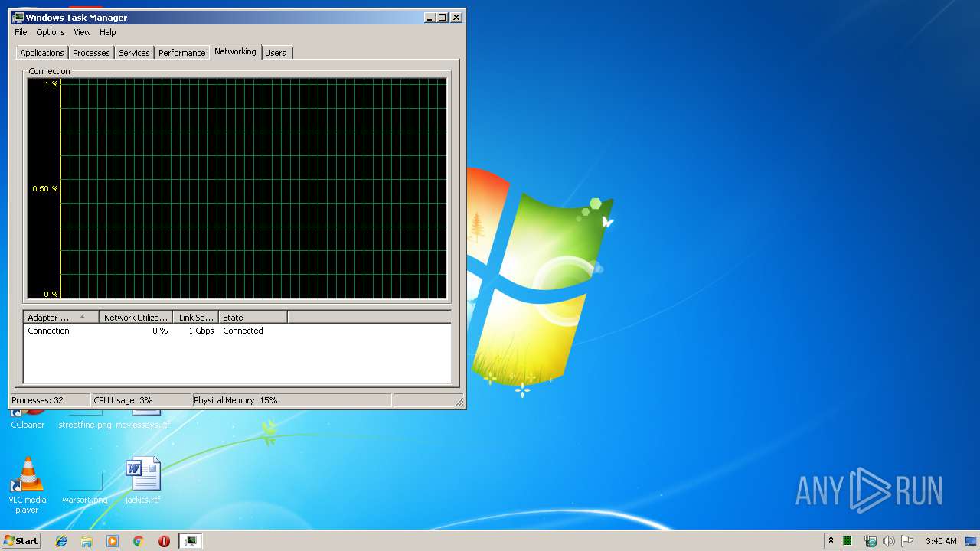Select the Connection adapter row
This screenshot has width=980, height=551.
click(x=237, y=331)
